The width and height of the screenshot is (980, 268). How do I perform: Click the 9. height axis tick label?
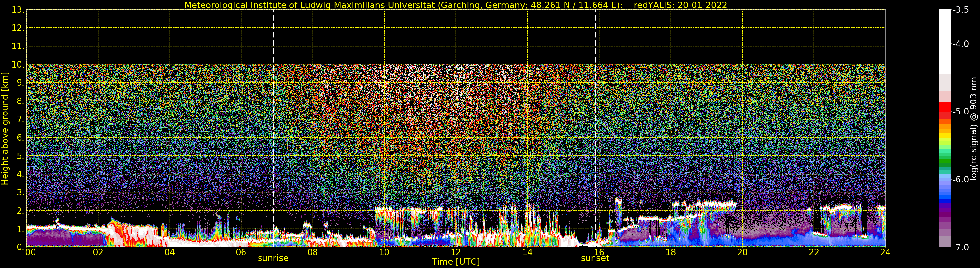21,83
